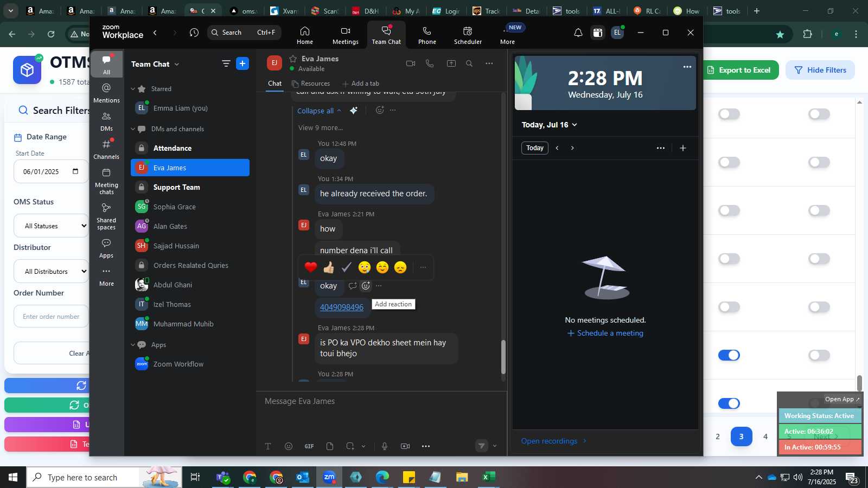Open Mentions in the Zoom sidebar

click(x=106, y=93)
